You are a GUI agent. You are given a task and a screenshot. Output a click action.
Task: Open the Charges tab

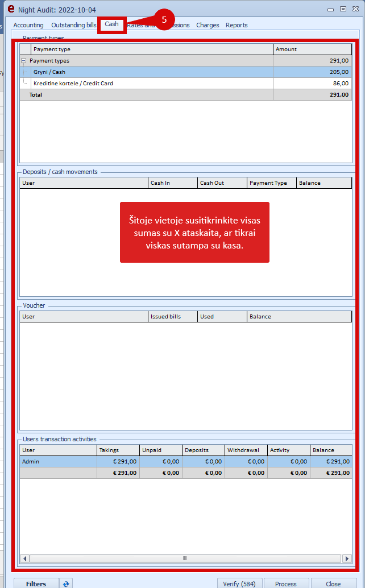click(208, 25)
